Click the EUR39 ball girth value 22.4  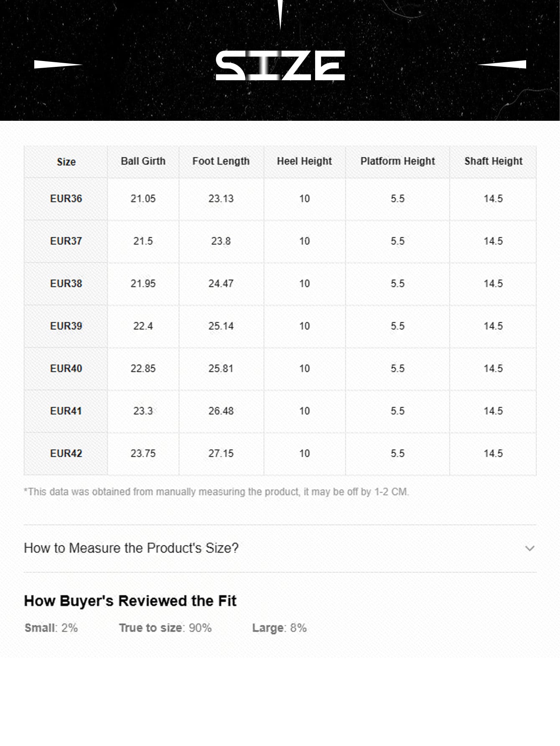(x=143, y=326)
